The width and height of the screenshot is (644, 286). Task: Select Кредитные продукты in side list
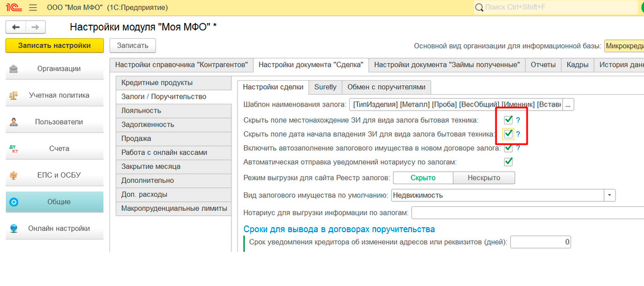(x=173, y=83)
